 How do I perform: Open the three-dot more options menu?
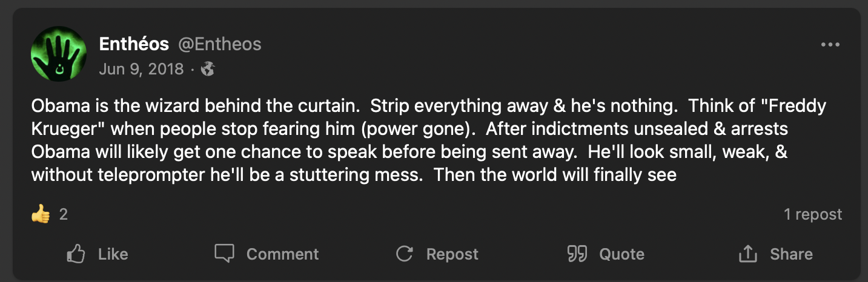pyautogui.click(x=830, y=45)
